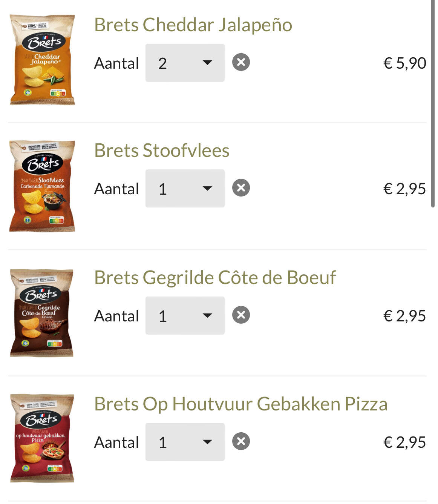This screenshot has width=438, height=504.
Task: Open quantity dropdown for Côte de Boeuf
Action: coord(185,315)
